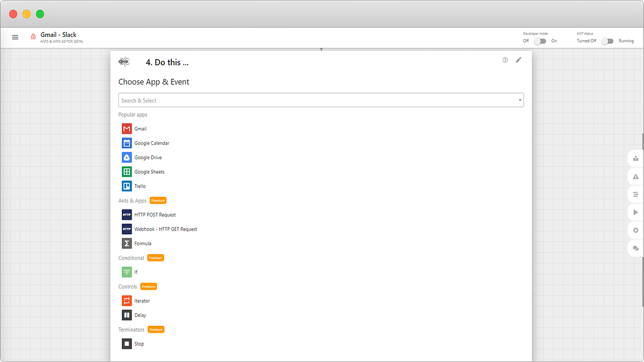Click the Search & Select input field
This screenshot has height=362, width=644.
point(320,100)
